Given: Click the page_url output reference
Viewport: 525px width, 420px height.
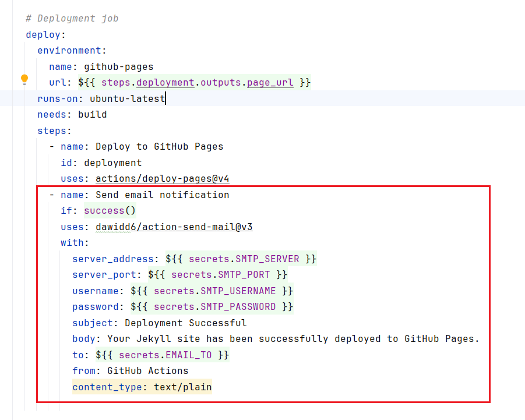Looking at the screenshot, I should (270, 82).
